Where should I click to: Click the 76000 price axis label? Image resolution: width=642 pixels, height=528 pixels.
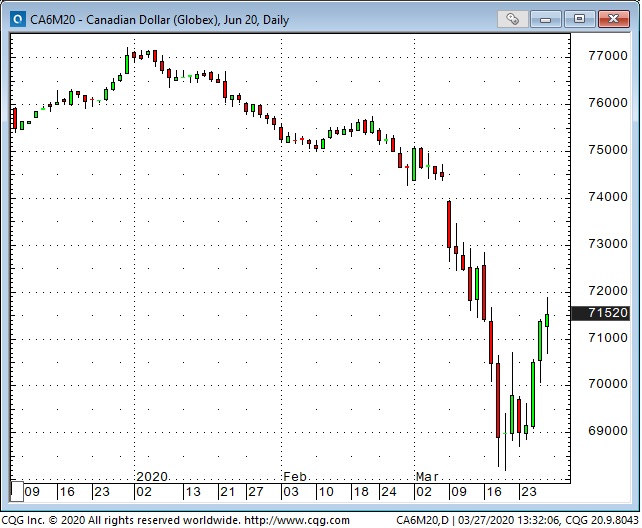tap(608, 103)
